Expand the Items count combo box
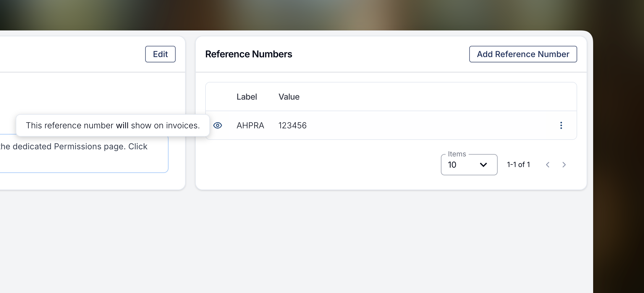This screenshot has width=644, height=293. point(469,165)
